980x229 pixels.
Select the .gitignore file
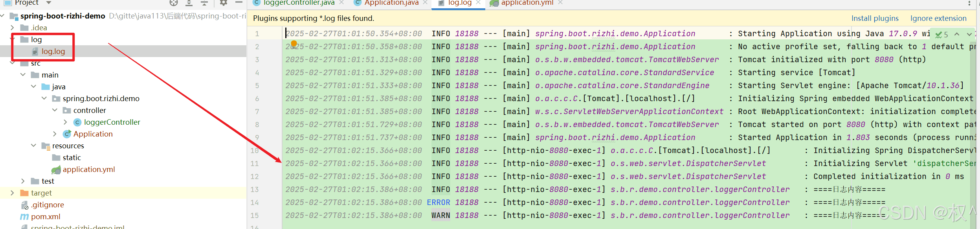coord(48,205)
